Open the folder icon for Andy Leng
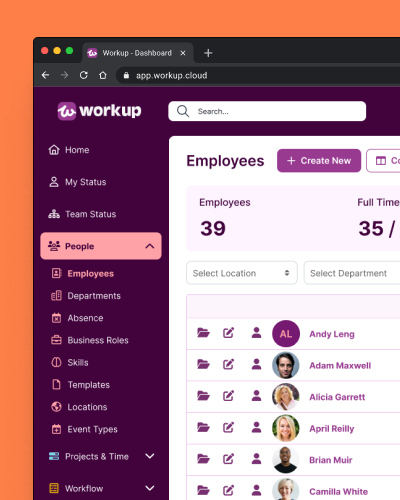The image size is (400, 500). pyautogui.click(x=203, y=333)
